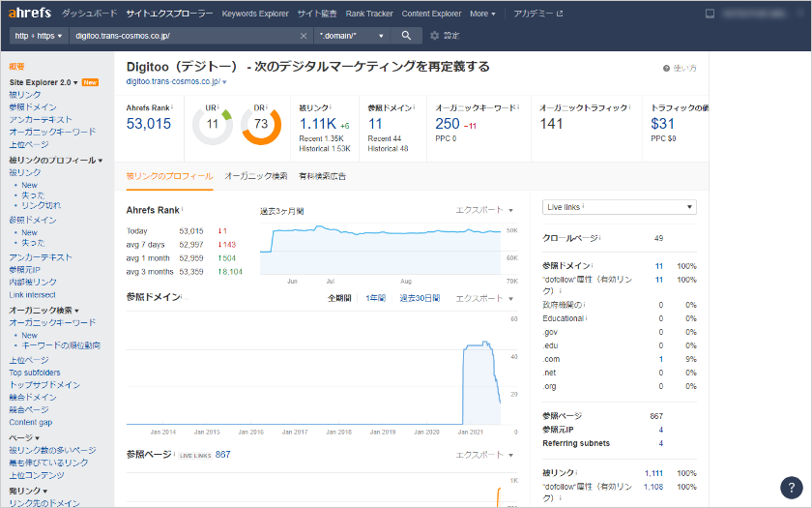Open Keywords Explorer in top navigation

[255, 14]
